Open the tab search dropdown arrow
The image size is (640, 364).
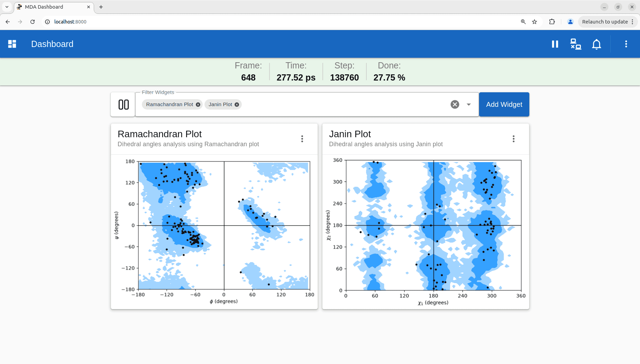(7, 7)
